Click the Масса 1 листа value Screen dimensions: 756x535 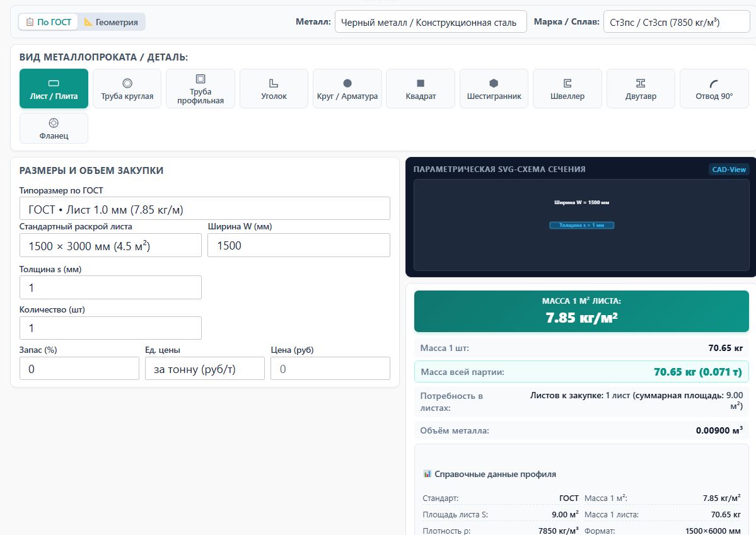click(726, 515)
